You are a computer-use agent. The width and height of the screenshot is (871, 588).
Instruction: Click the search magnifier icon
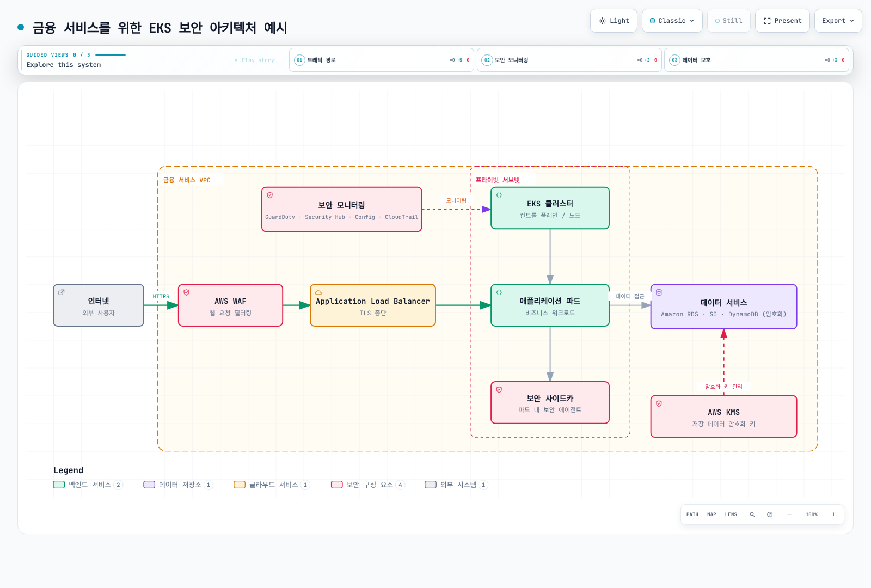pos(752,514)
